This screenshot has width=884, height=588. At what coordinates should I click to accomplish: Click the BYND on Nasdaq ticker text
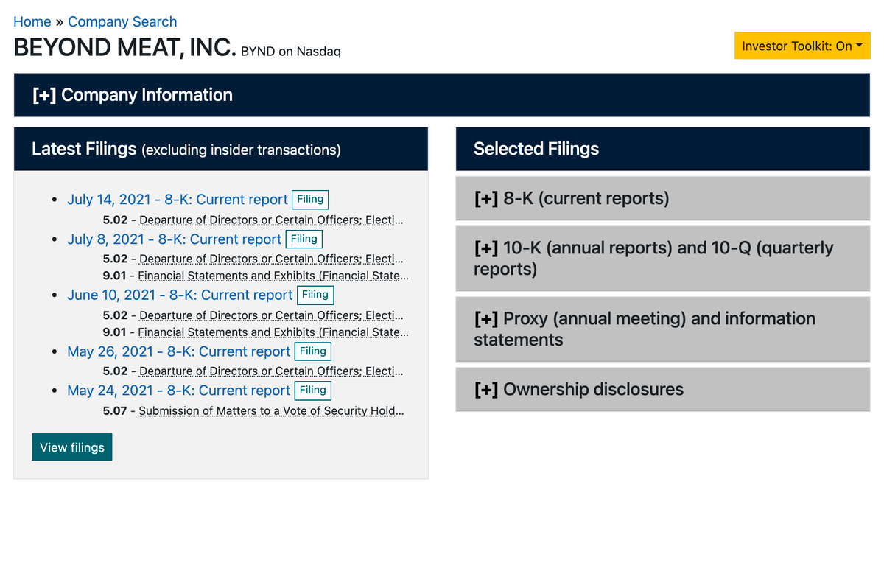pos(291,52)
